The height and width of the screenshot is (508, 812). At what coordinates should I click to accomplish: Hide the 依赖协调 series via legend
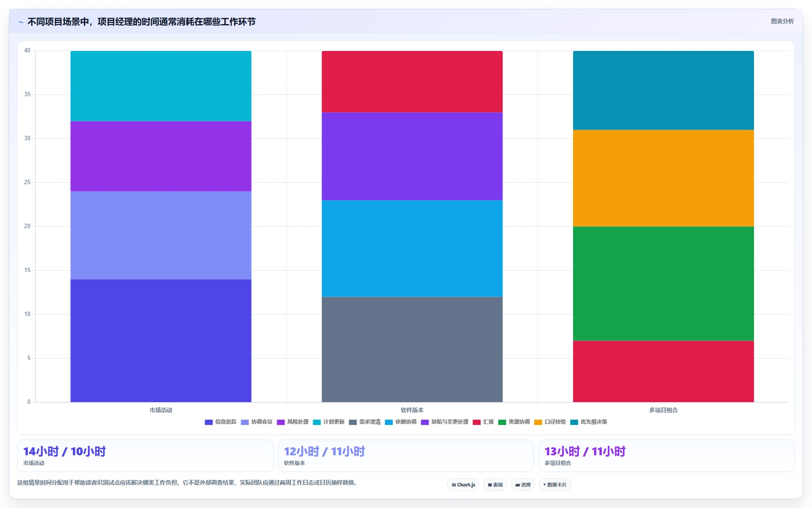click(401, 422)
